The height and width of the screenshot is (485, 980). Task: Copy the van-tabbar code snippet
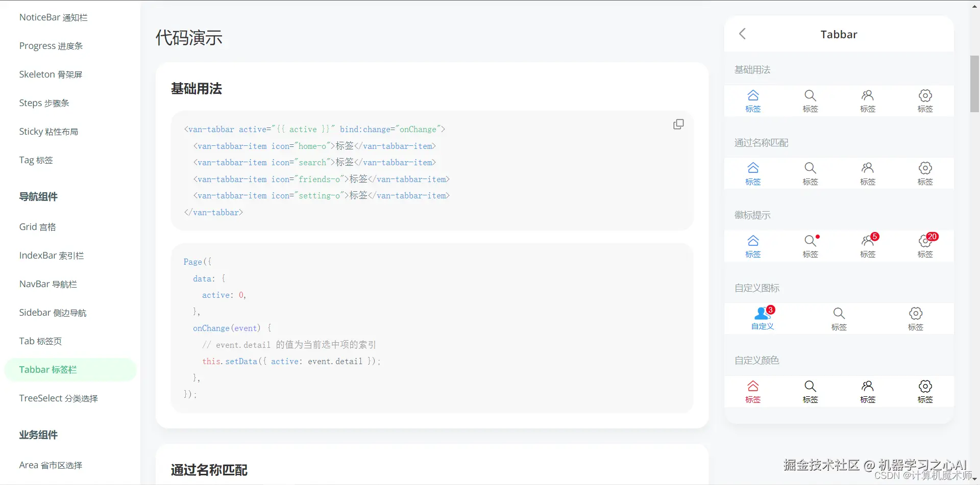[x=678, y=124]
